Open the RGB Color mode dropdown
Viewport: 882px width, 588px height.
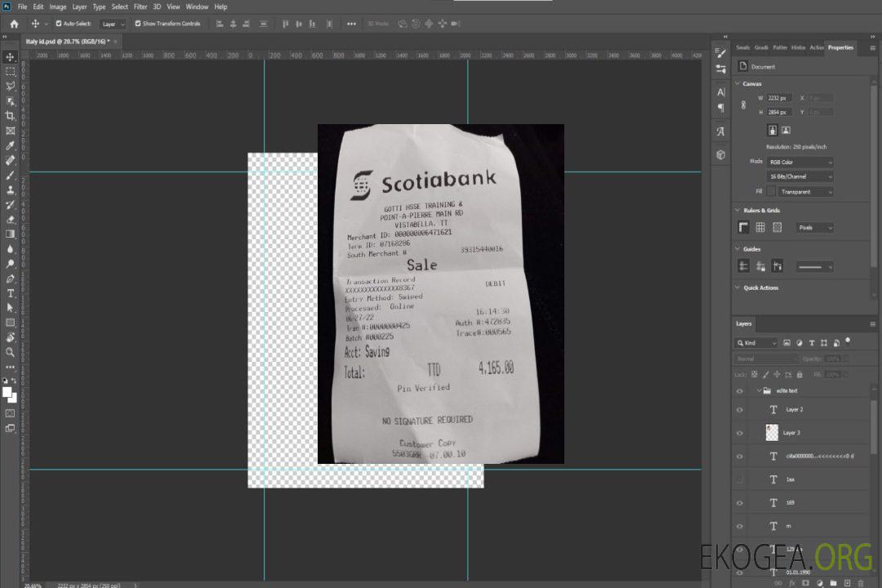click(x=800, y=162)
